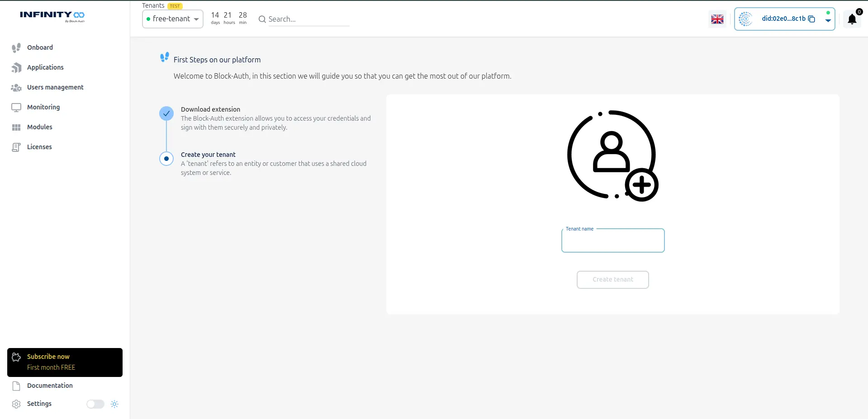
Task: Open Monitoring menu item
Action: click(x=43, y=107)
